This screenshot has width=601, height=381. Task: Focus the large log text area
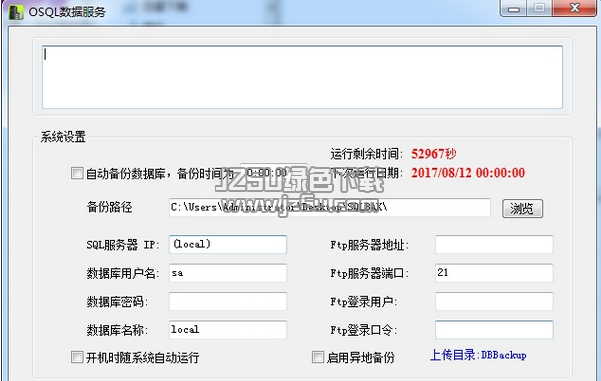point(302,77)
